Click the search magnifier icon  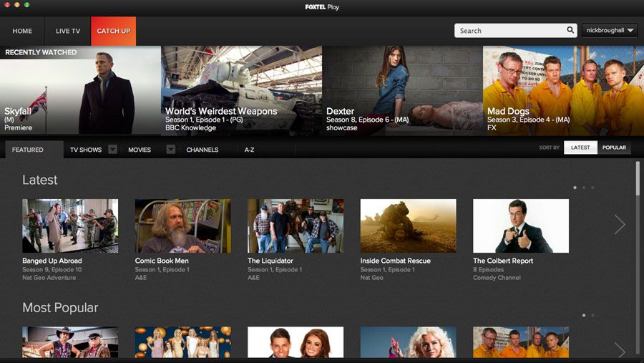click(570, 30)
